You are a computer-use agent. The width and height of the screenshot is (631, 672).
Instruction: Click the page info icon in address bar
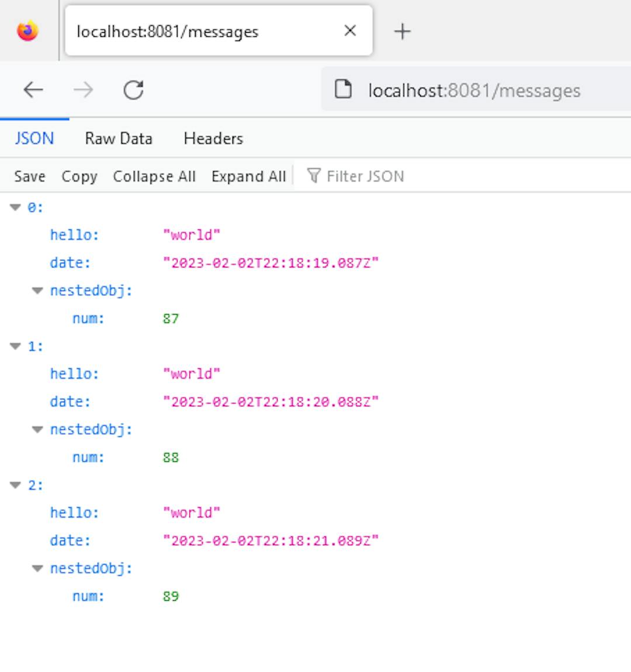point(343,89)
